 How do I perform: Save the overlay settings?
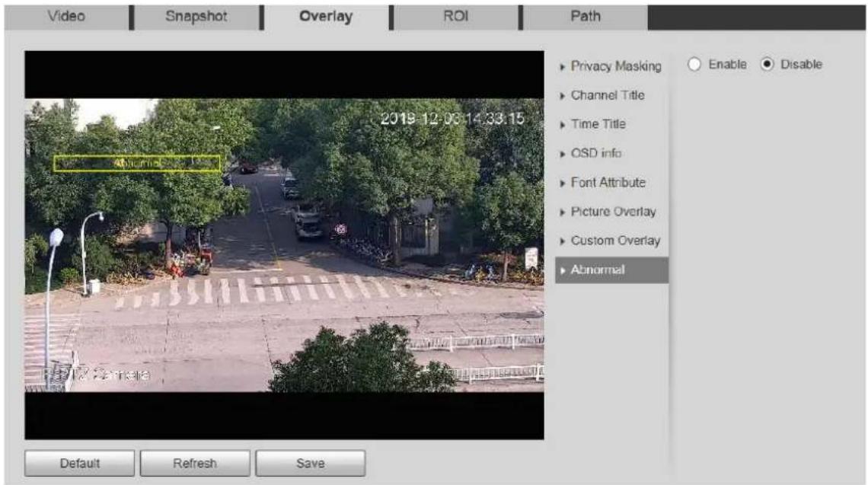click(311, 464)
